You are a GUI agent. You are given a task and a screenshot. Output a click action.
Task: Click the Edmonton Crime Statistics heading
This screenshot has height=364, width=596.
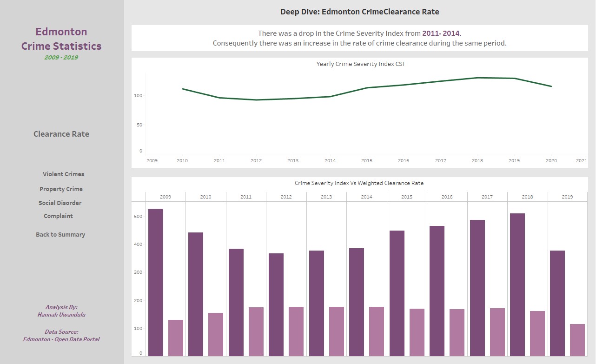[61, 39]
